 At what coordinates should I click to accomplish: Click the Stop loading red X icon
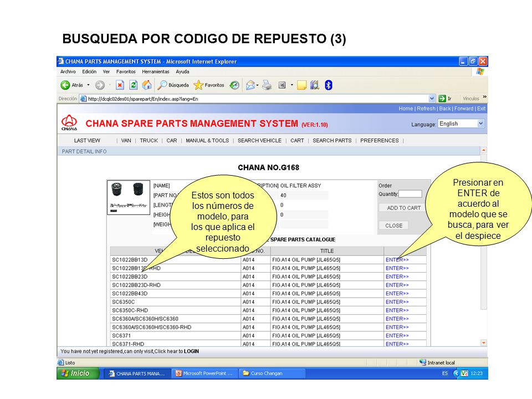click(x=120, y=85)
